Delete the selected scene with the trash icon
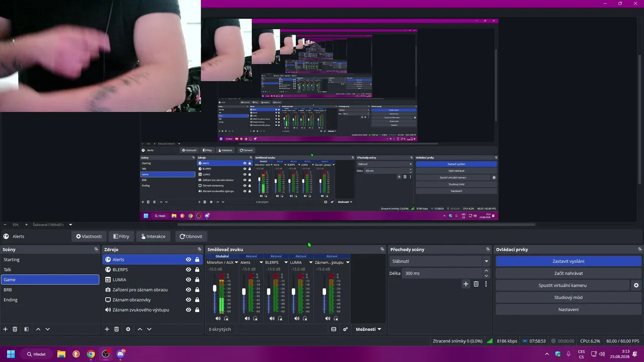Image resolution: width=644 pixels, height=362 pixels. click(x=15, y=329)
